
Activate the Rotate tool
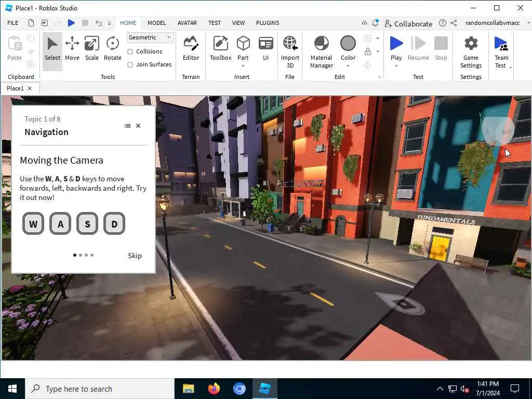click(x=113, y=49)
